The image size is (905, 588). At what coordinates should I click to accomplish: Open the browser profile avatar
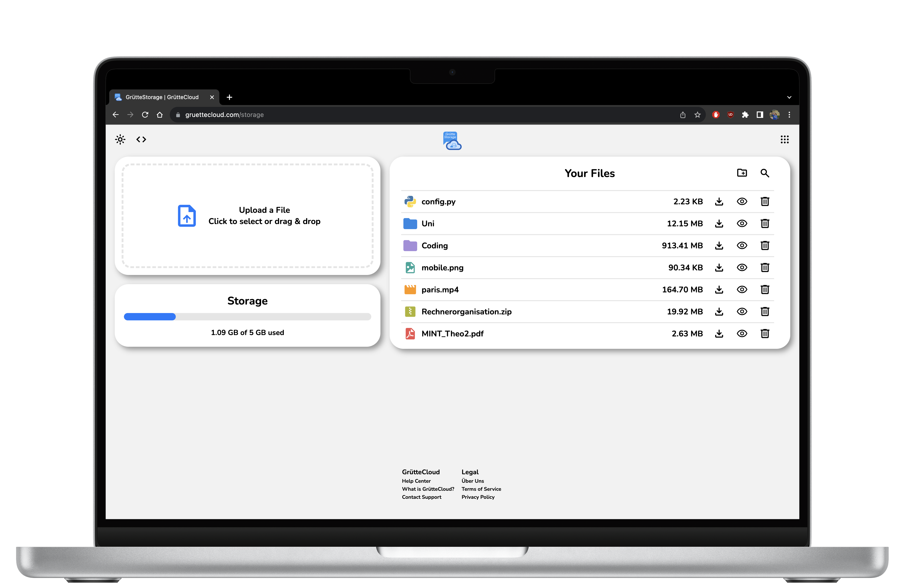click(774, 115)
